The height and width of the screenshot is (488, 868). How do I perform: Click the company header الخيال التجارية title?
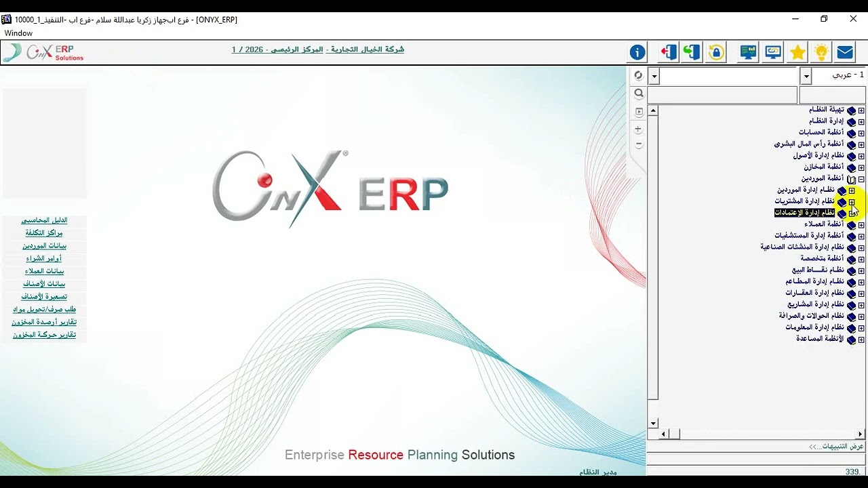click(x=318, y=50)
